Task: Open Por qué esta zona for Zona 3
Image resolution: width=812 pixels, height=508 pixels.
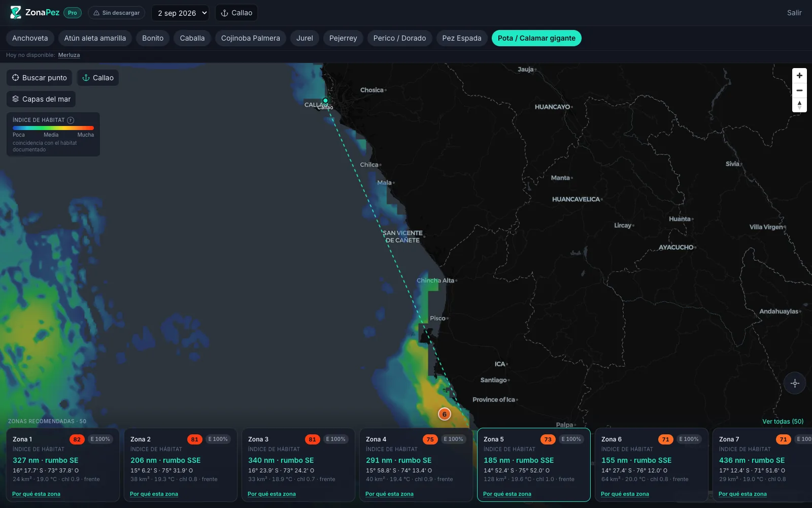Action: (272, 494)
